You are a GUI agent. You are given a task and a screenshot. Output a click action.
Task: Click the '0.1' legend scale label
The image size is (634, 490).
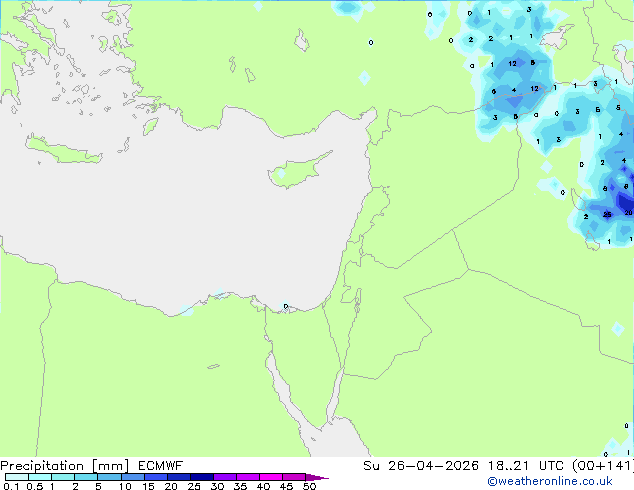click(11, 486)
